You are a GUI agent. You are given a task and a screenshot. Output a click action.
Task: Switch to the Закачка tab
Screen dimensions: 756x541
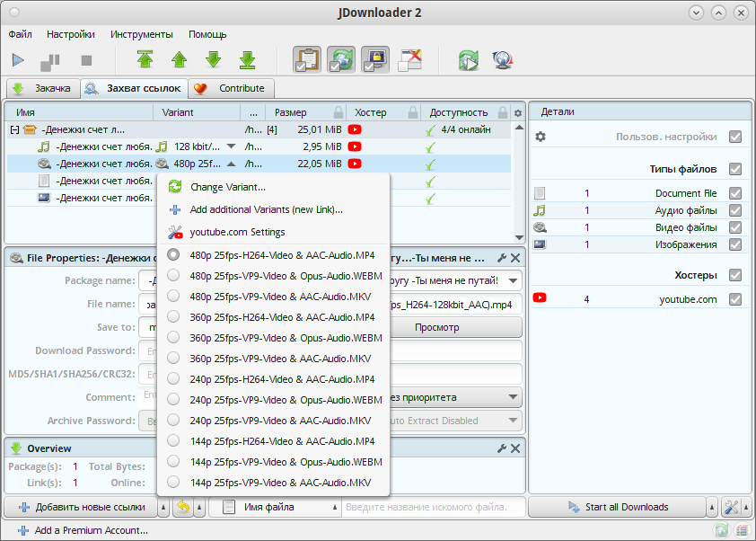coord(43,88)
